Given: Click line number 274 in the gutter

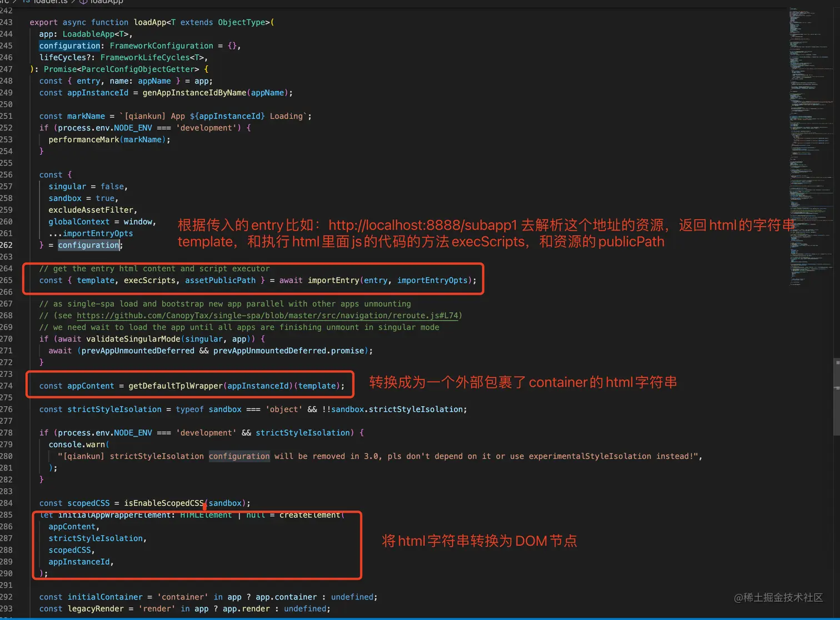Looking at the screenshot, I should pos(6,386).
